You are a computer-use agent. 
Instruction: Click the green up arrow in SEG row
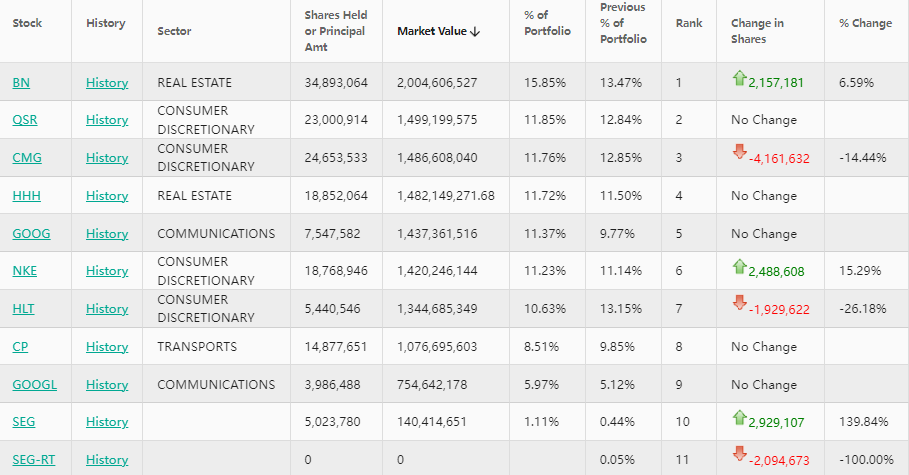739,417
